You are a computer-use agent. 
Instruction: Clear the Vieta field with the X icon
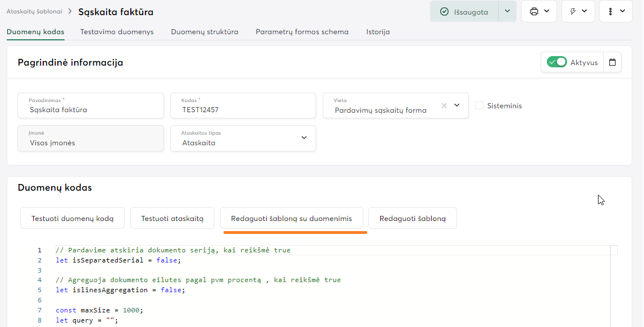[444, 105]
